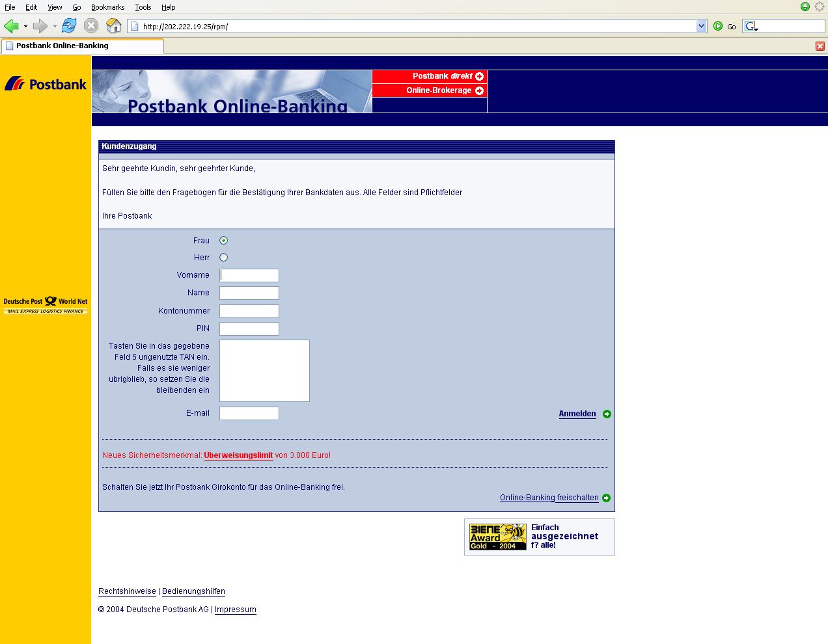Open the Bookmarks menu
Viewport: 828px width, 644px height.
(x=108, y=7)
